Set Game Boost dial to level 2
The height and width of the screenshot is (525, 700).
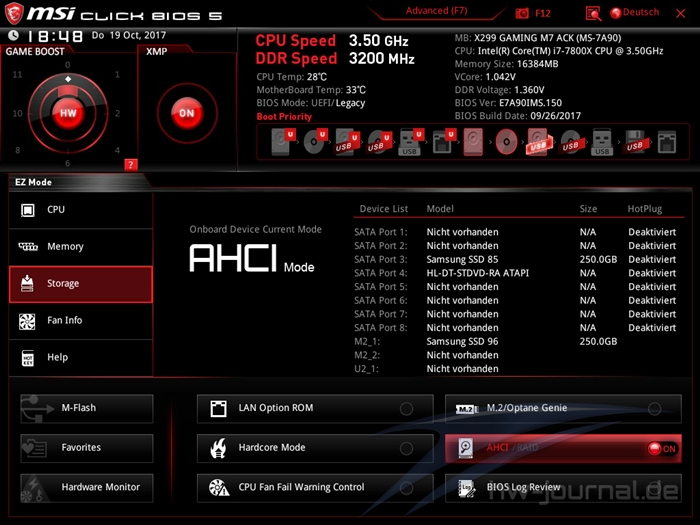click(x=117, y=113)
